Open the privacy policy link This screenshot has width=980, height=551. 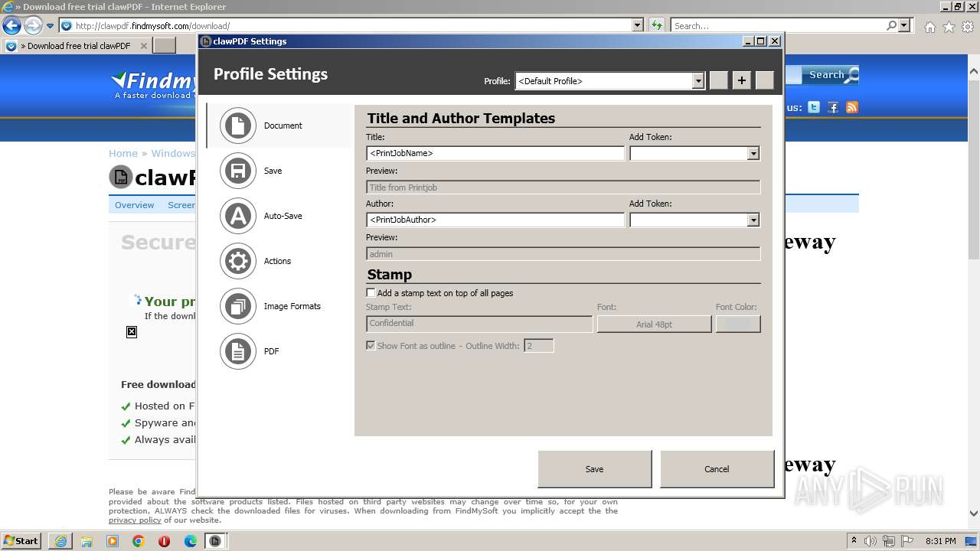tap(135, 520)
